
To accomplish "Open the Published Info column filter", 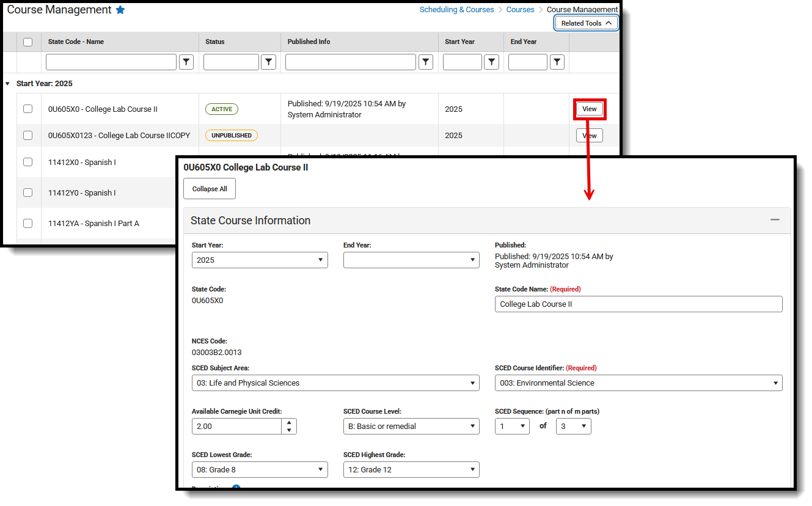I will coord(426,62).
